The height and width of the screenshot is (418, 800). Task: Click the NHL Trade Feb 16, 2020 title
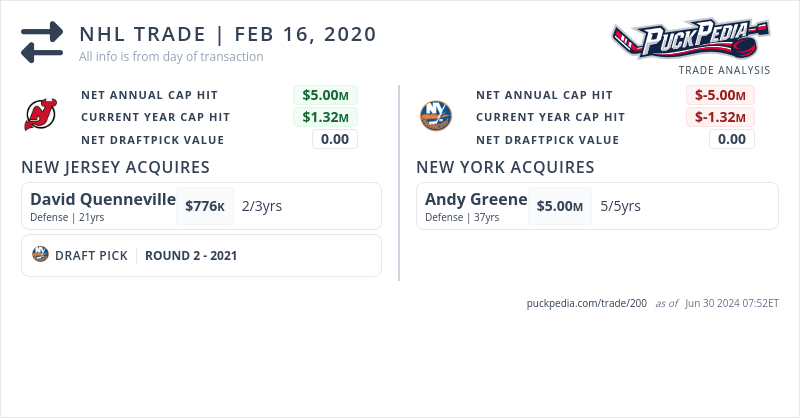228,34
